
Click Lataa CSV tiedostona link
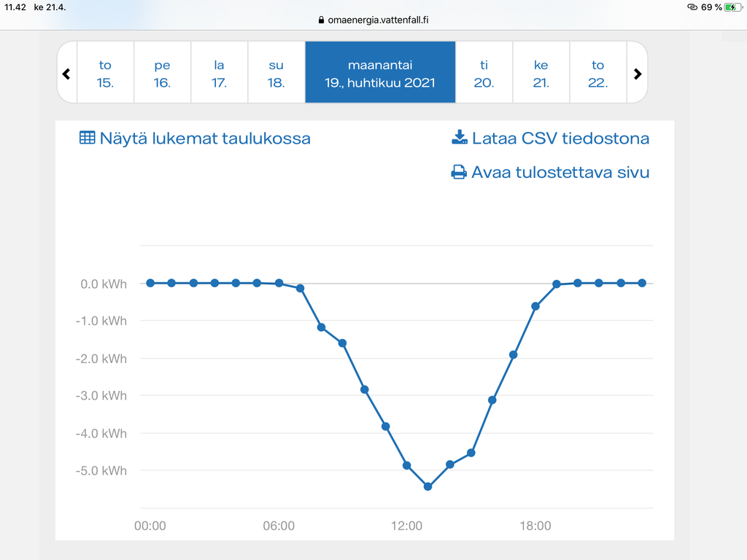click(x=560, y=138)
